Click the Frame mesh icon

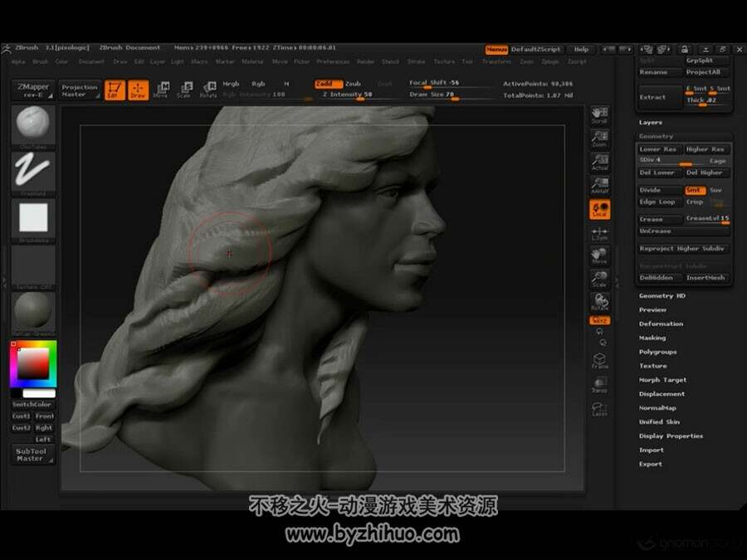600,361
